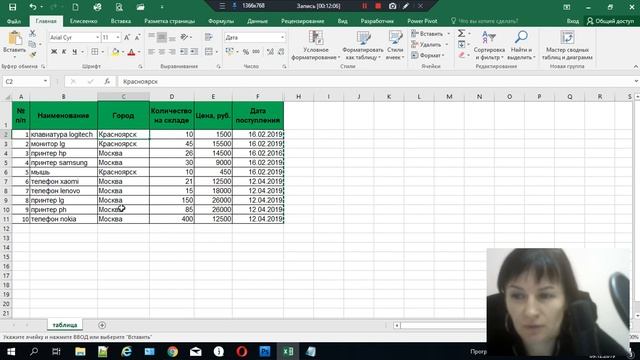Open the Файл tab

14,21
